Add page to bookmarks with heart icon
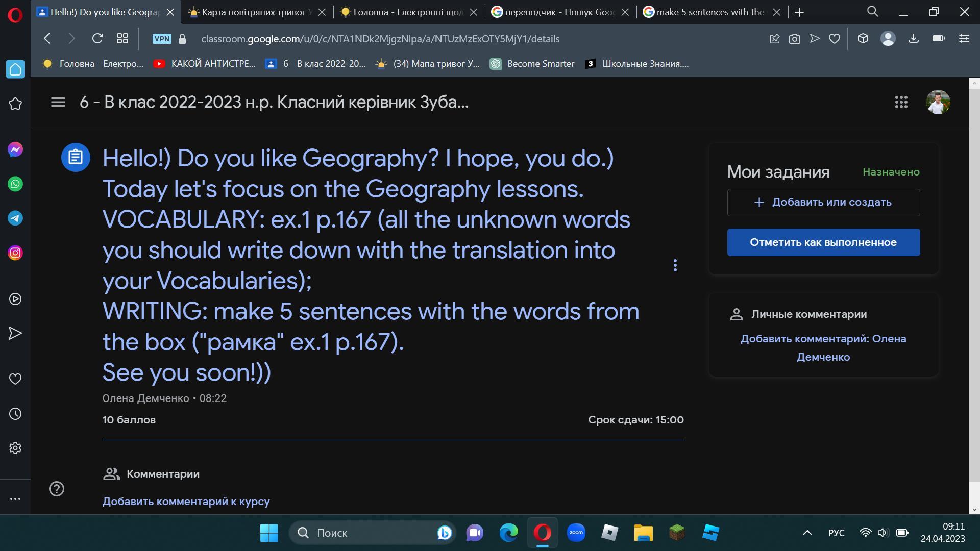980x551 pixels. tap(834, 39)
